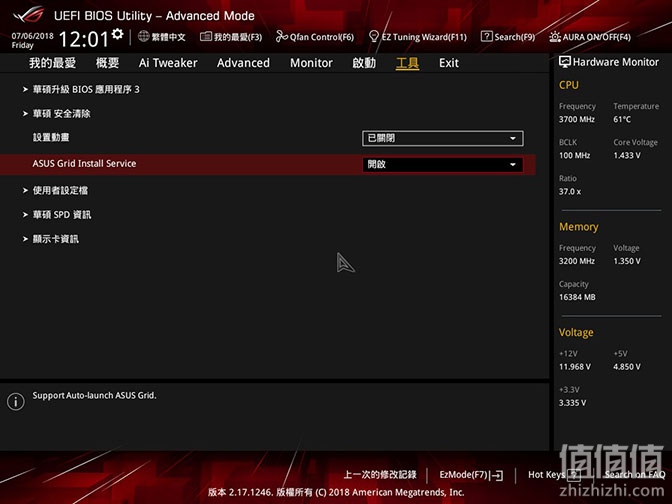The height and width of the screenshot is (504, 672).
Task: Click the EZ Tuning Wizard bulb icon
Action: pos(374,36)
